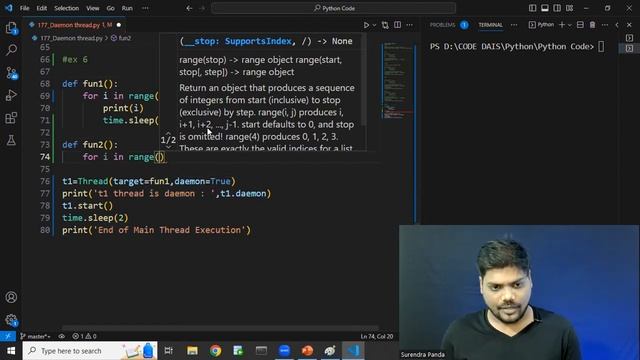Click the Windows taskbar search box

click(90, 351)
